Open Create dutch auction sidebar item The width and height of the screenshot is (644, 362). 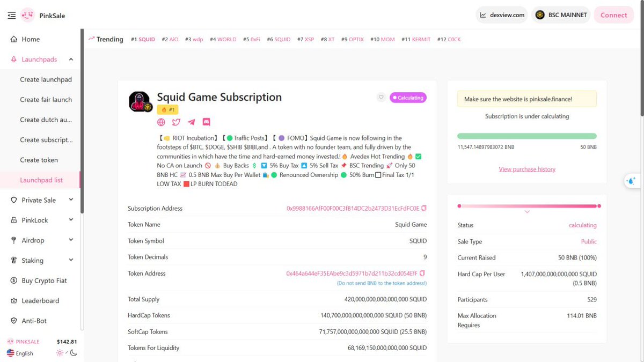pos(46,120)
